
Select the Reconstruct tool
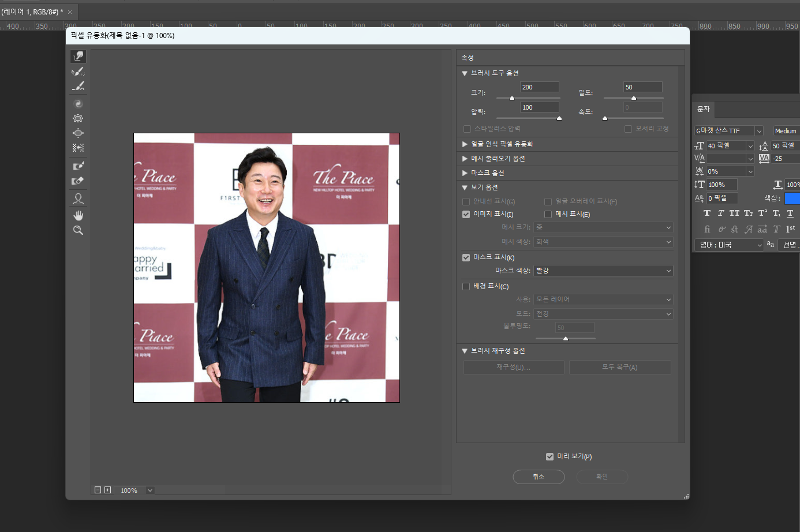click(78, 72)
